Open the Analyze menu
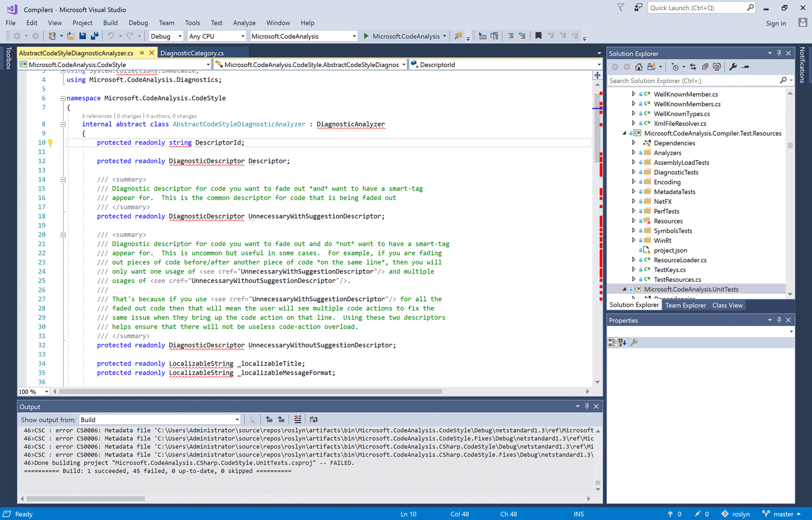 click(x=244, y=23)
